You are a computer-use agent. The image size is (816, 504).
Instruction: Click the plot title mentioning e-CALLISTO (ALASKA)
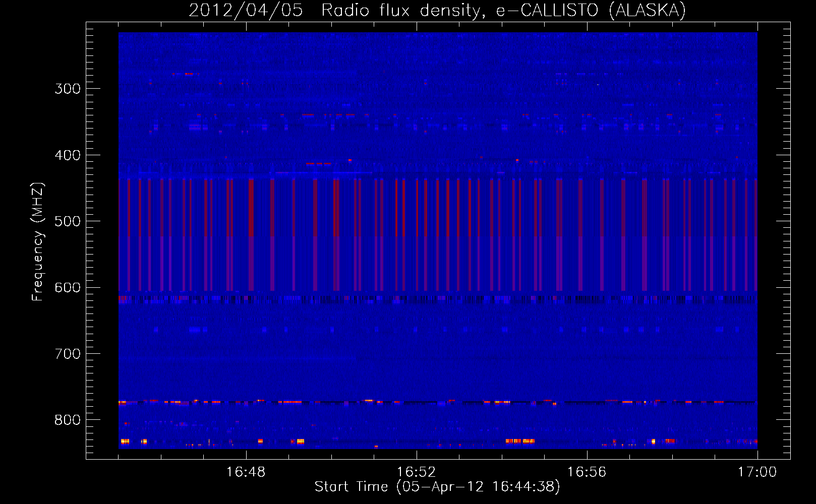(437, 10)
